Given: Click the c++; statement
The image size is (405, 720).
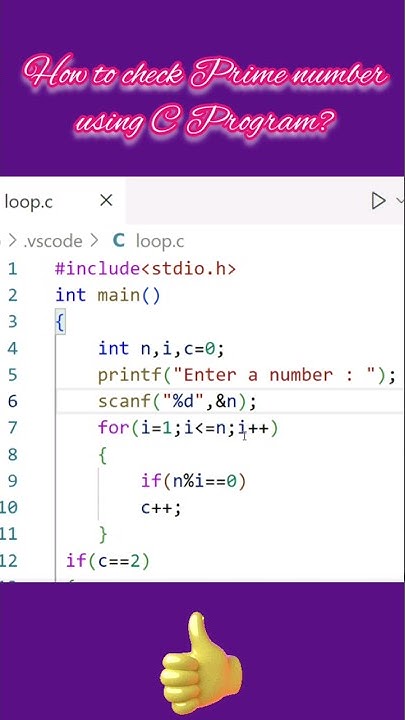Looking at the screenshot, I should [161, 508].
